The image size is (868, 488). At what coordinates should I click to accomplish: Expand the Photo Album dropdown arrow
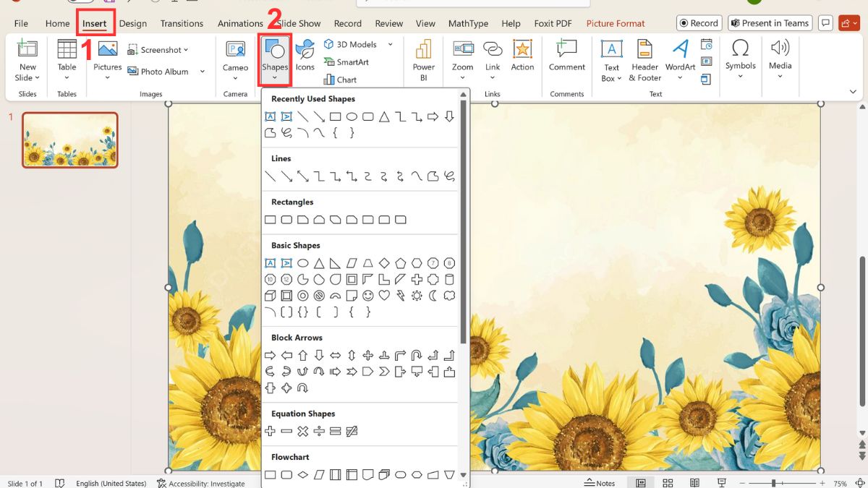(203, 72)
